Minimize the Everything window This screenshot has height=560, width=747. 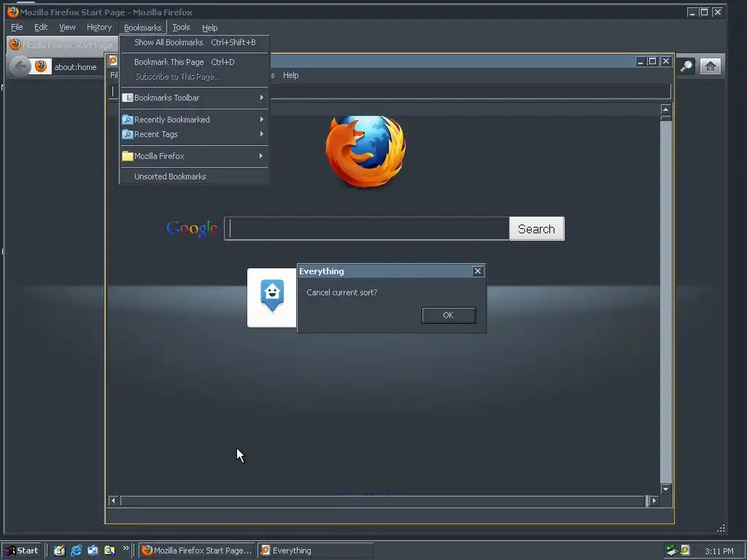pyautogui.click(x=640, y=61)
